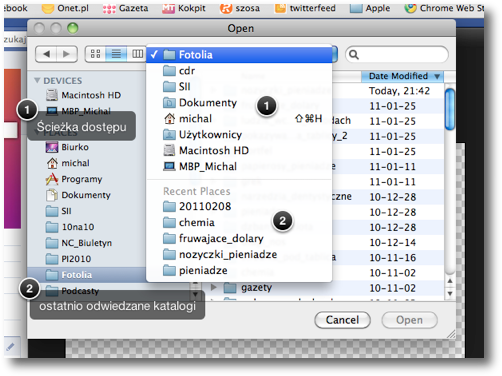Click the Open button
The width and height of the screenshot is (502, 376).
pyautogui.click(x=409, y=320)
